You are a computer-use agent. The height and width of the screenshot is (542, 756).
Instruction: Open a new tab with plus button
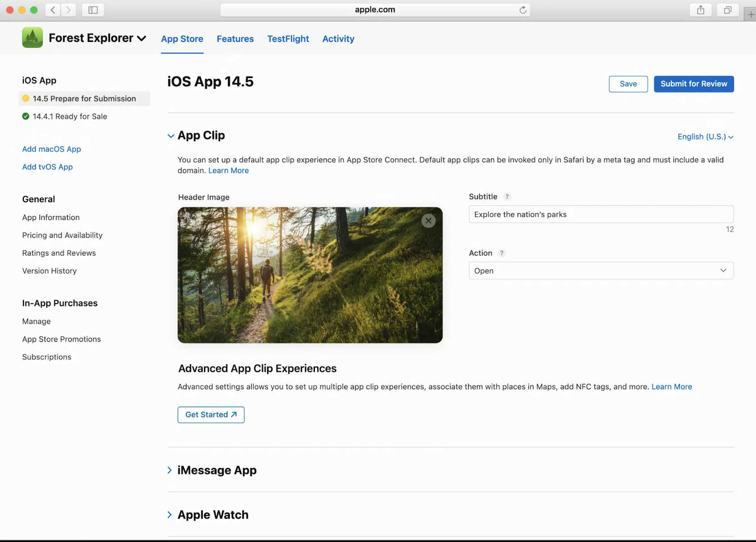point(751,14)
